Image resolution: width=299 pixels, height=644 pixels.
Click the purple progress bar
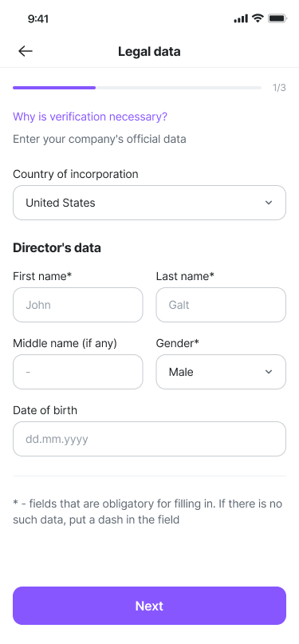coord(137,88)
